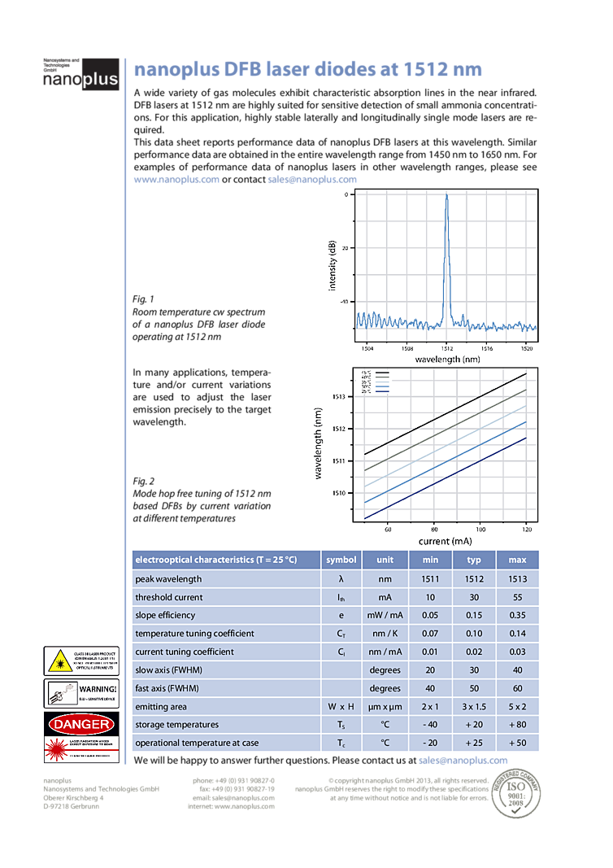Select the 'threshold current' row label
Image resolution: width=613 pixels, height=868 pixels.
click(x=172, y=597)
